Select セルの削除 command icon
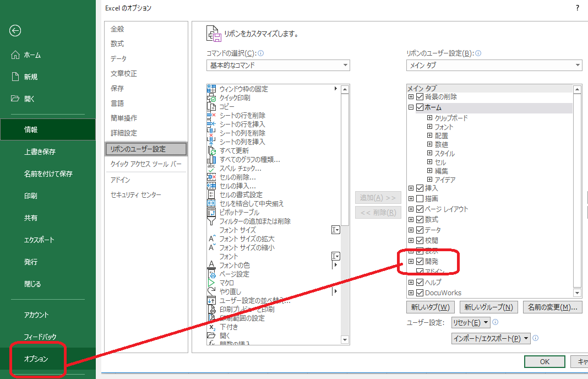This screenshot has width=588, height=379. coord(211,177)
